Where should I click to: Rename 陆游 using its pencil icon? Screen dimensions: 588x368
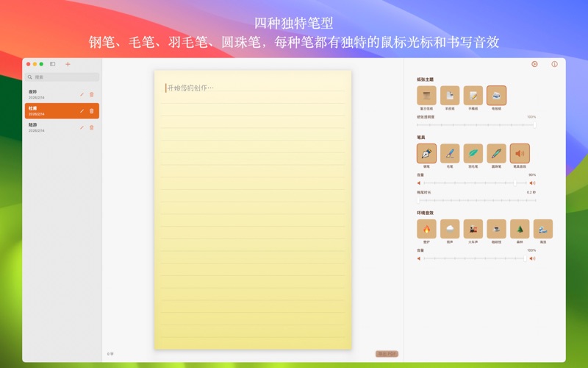pos(82,127)
